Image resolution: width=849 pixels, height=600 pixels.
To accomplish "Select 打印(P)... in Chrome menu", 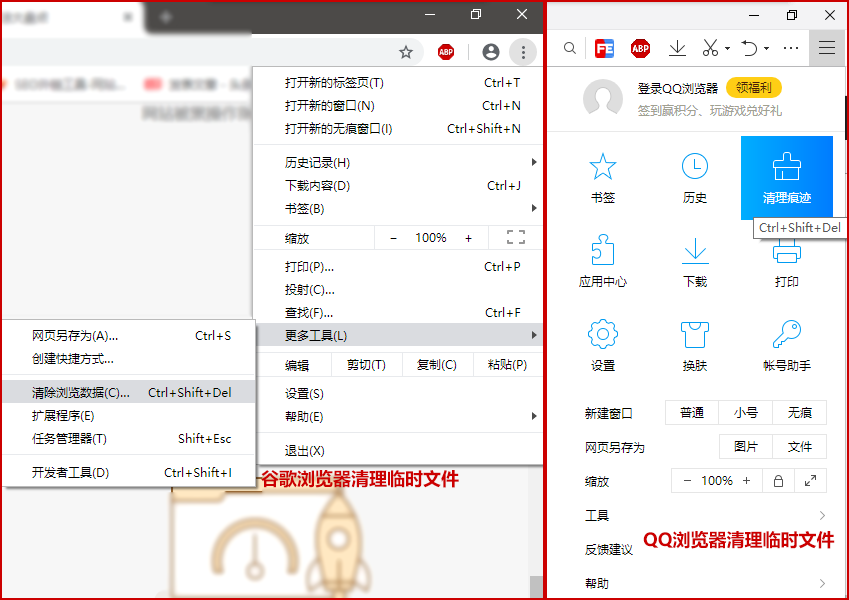I will [398, 266].
